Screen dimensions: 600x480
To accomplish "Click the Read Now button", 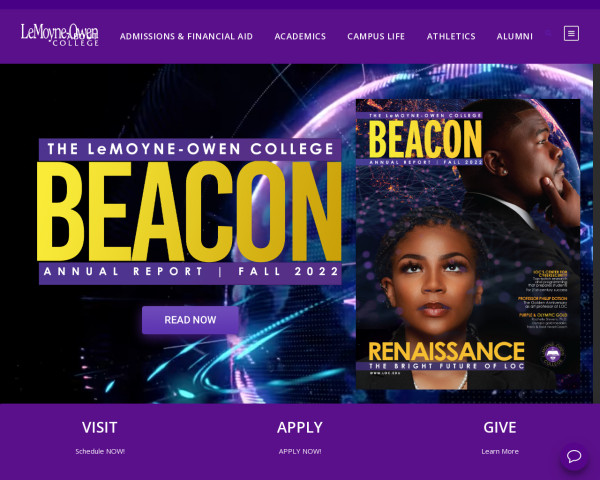I will [x=190, y=320].
